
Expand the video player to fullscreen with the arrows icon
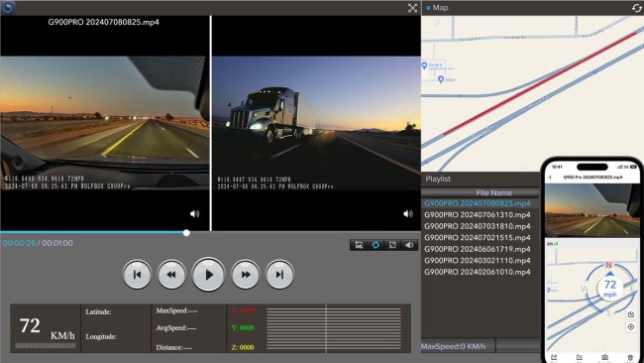pos(412,8)
